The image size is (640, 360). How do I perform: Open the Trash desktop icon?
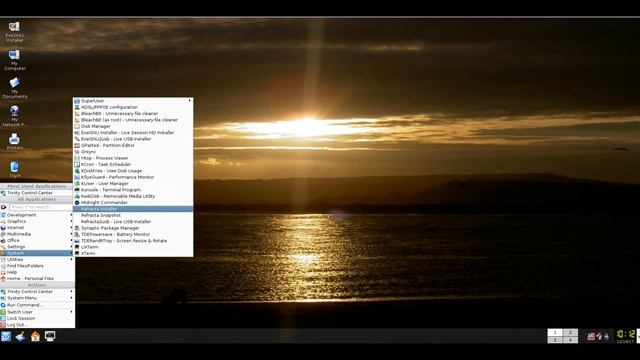(x=15, y=169)
